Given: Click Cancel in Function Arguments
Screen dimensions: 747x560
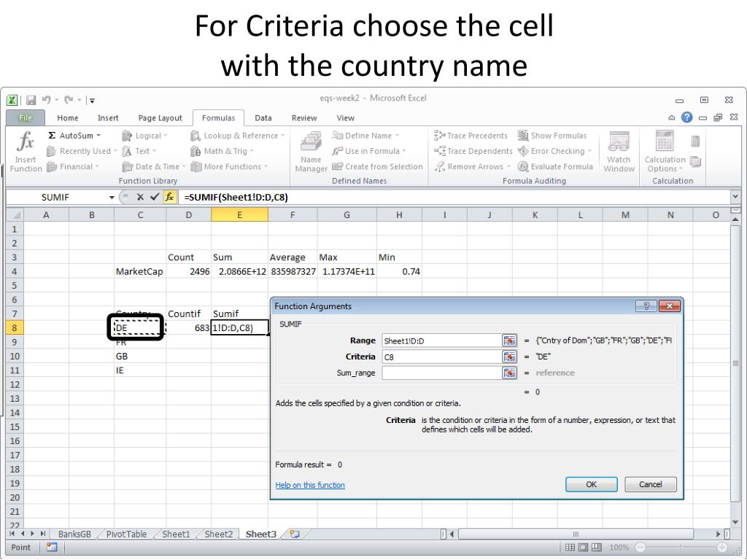Looking at the screenshot, I should pyautogui.click(x=650, y=484).
